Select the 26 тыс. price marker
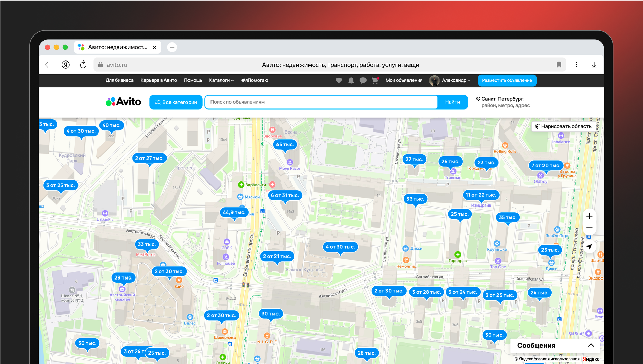 pyautogui.click(x=450, y=162)
